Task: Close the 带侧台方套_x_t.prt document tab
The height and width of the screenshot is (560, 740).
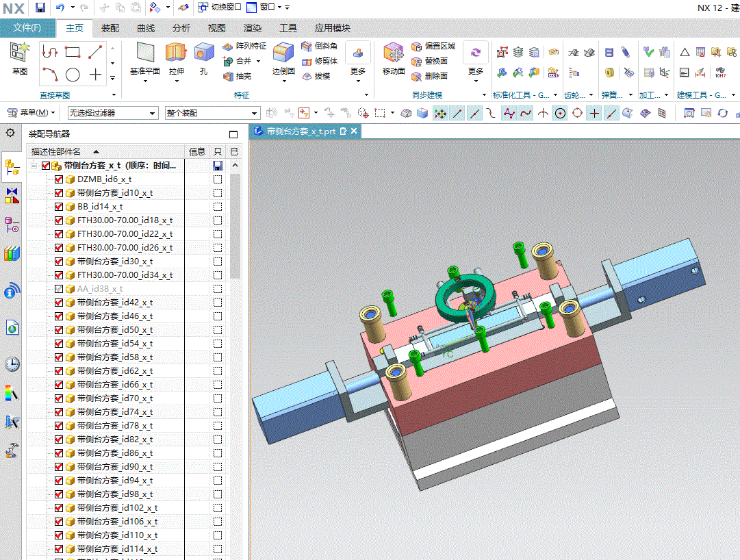Action: click(x=354, y=131)
